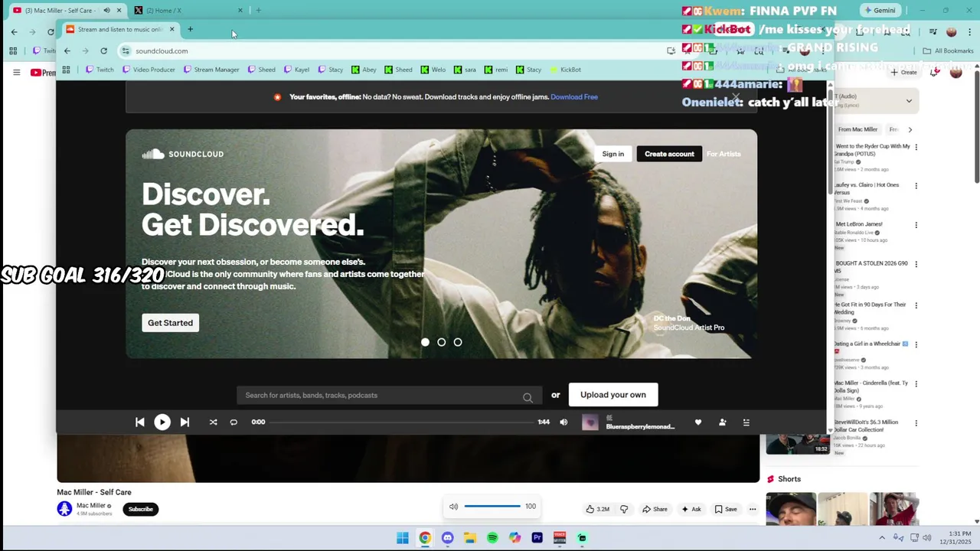
Task: Open options for Met LeBron James video
Action: [916, 225]
